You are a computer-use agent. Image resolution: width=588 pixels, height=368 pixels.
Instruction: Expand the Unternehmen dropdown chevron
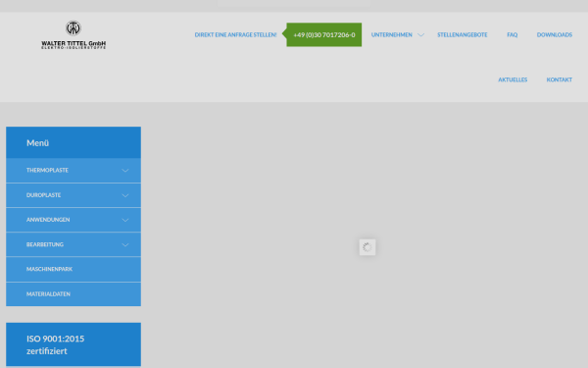pyautogui.click(x=421, y=35)
